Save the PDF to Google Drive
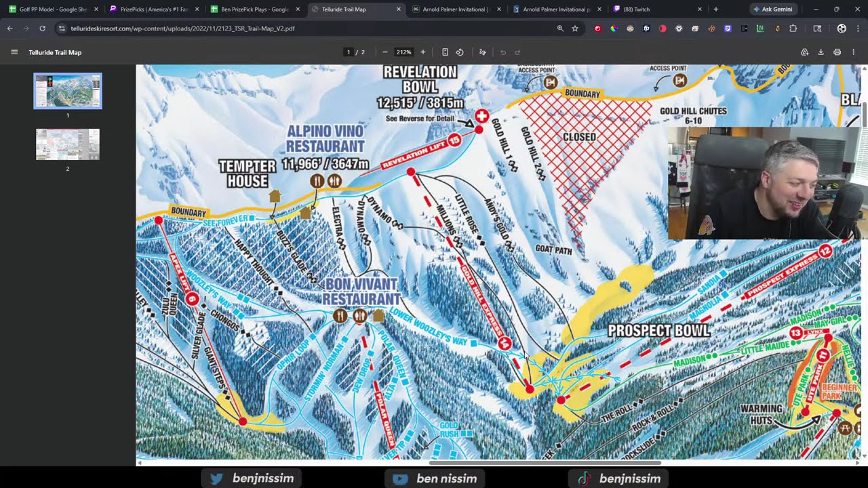Screen dimensions: 868x488 point(805,52)
